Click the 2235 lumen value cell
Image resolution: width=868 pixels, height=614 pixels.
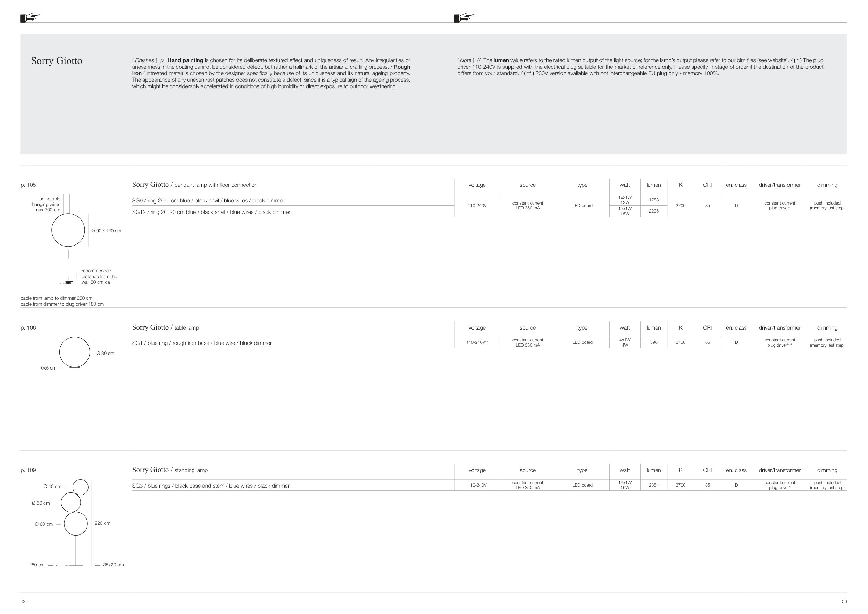(654, 211)
